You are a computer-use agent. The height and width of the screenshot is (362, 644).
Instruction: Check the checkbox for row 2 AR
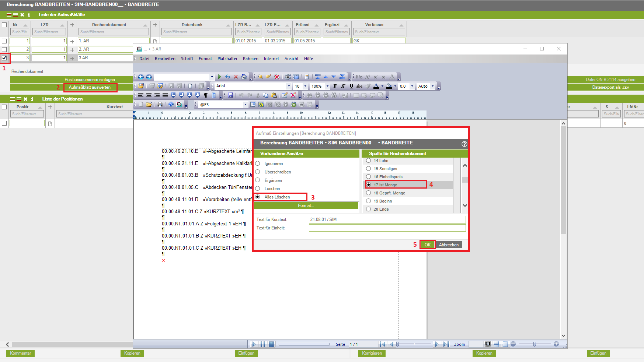point(4,49)
